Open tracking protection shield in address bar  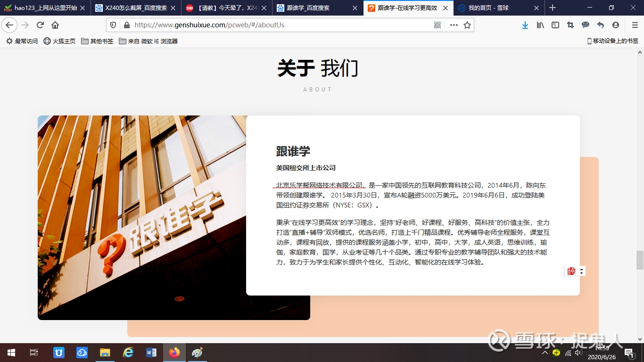[x=113, y=25]
